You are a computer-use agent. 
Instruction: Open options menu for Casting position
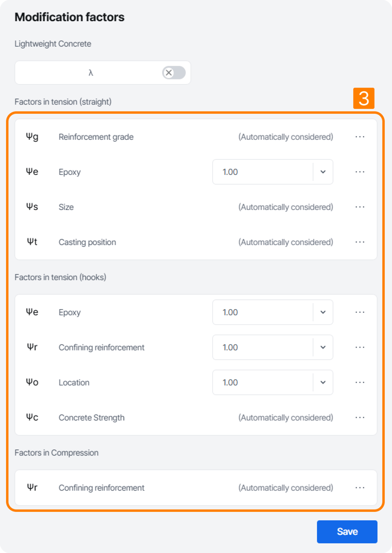pyautogui.click(x=360, y=242)
